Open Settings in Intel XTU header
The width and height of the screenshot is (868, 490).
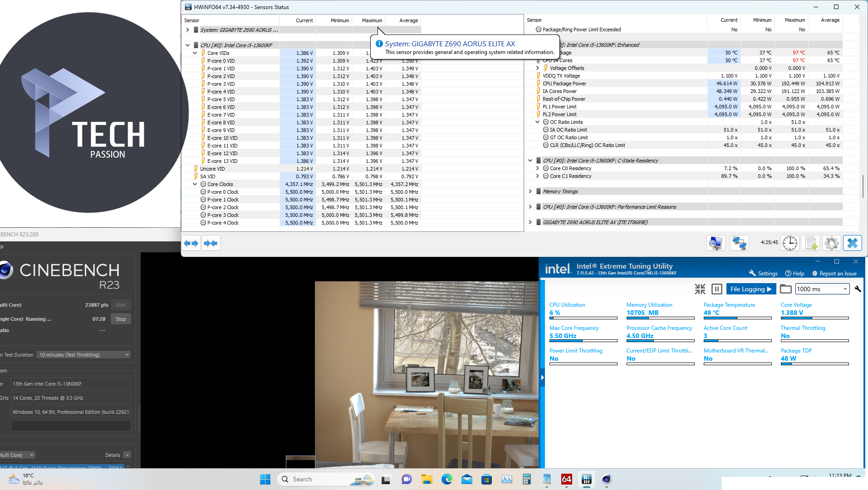(x=763, y=274)
